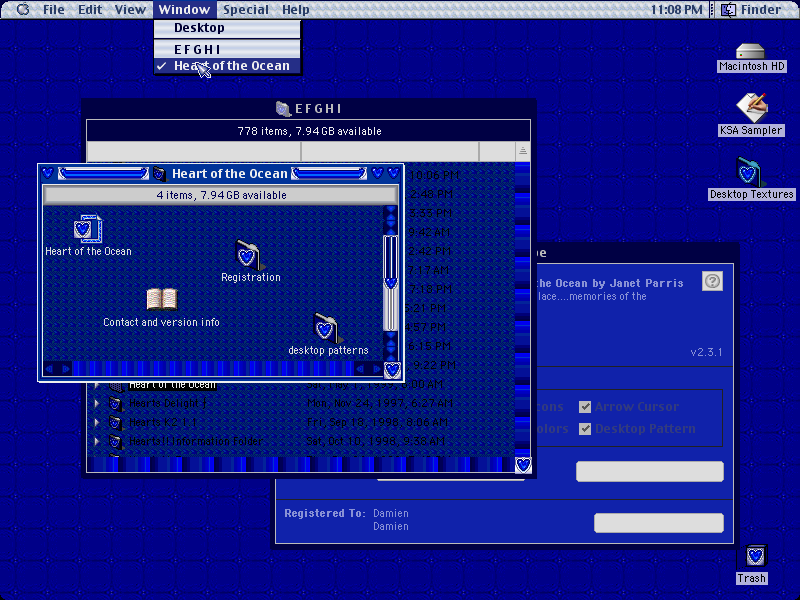Select the Registration folder icon
Viewport: 800px width, 600px height.
(x=248, y=253)
